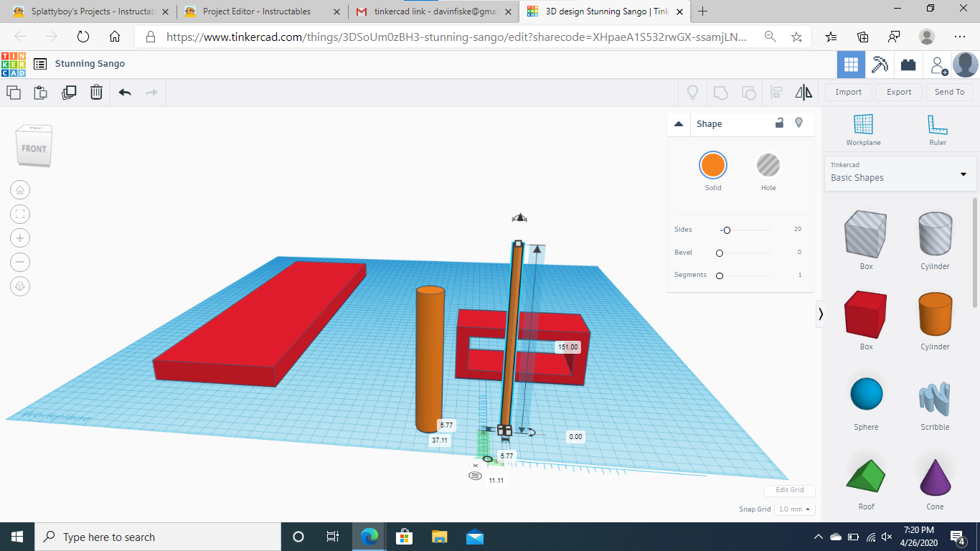Set the shape to Solid

[x=713, y=166]
